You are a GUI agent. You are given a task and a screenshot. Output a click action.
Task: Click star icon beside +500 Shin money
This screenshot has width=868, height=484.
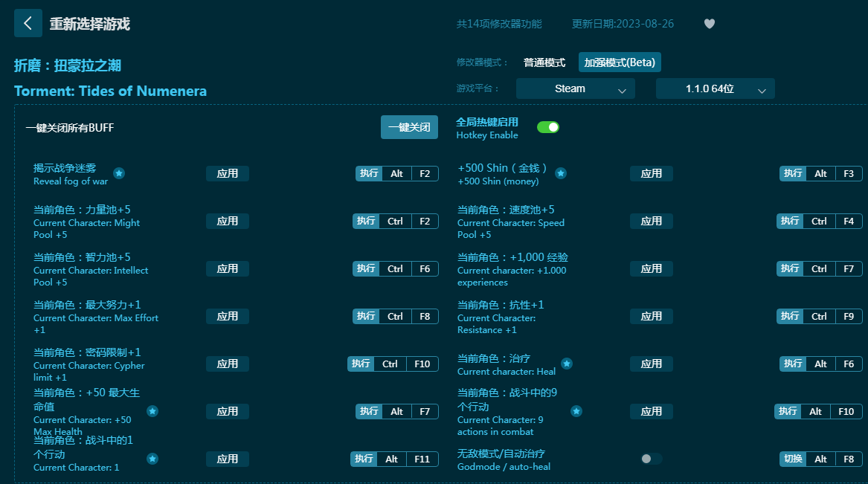tap(561, 174)
